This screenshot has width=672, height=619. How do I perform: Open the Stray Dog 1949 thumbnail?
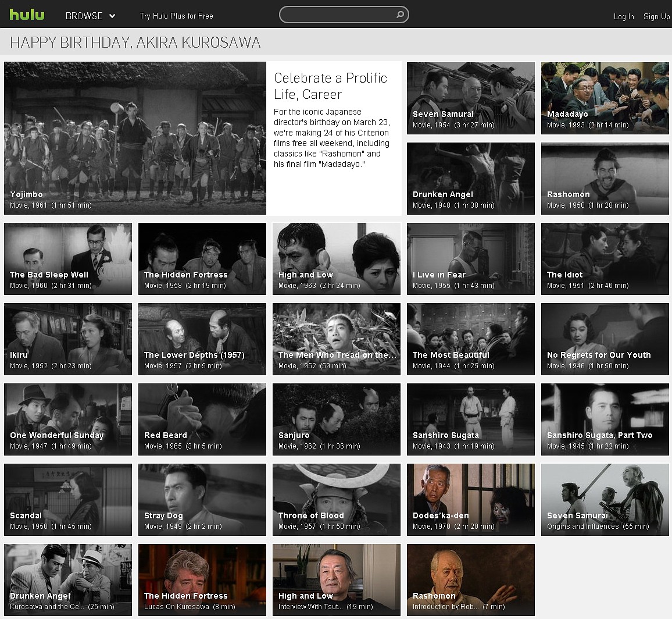(x=202, y=499)
